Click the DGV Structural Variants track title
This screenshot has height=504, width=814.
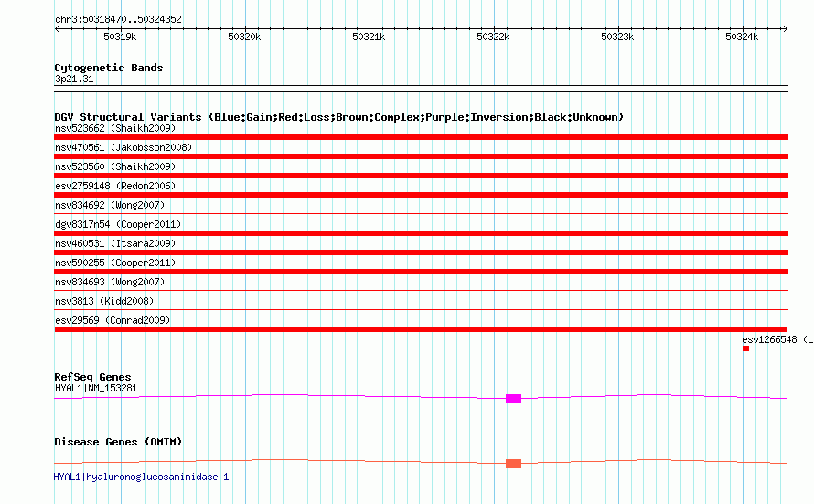pyautogui.click(x=338, y=117)
